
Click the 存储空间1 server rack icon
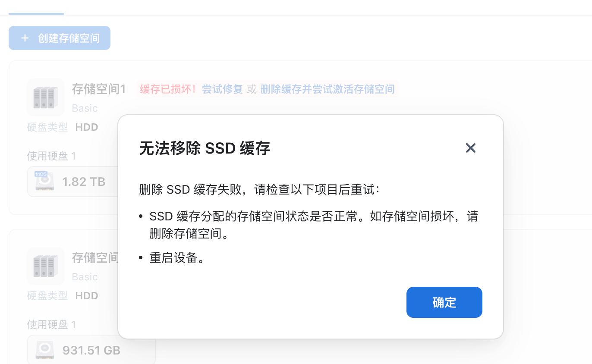[x=45, y=97]
